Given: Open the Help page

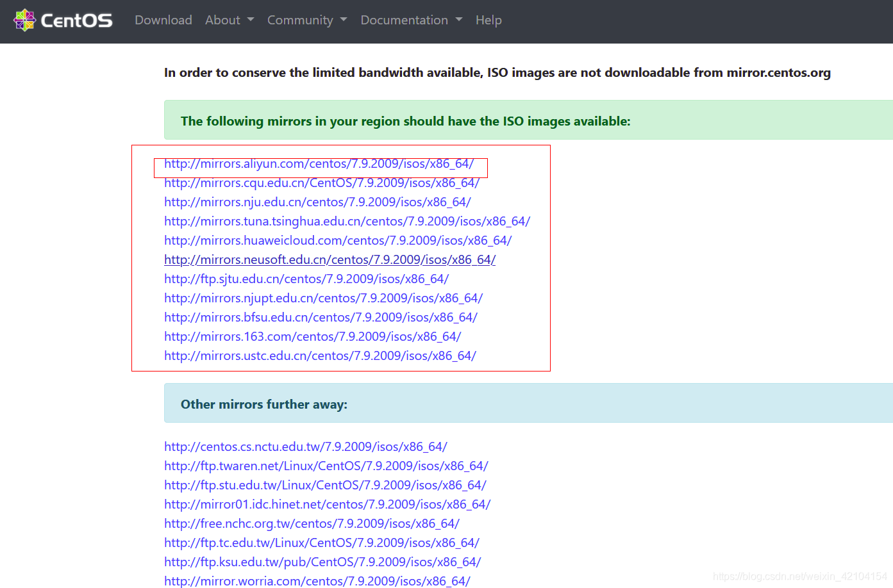Looking at the screenshot, I should [488, 20].
